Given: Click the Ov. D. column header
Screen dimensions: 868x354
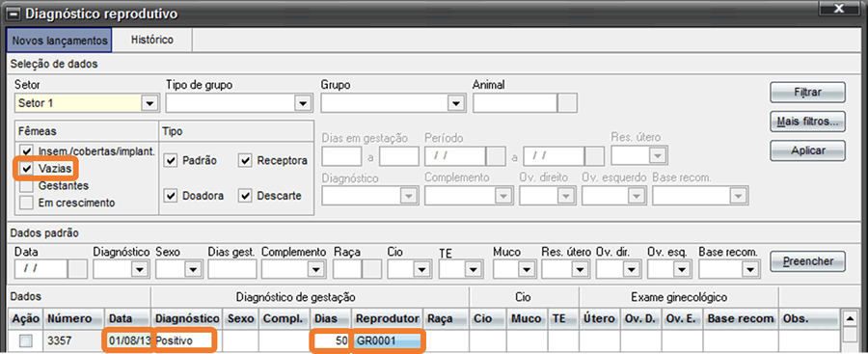Looking at the screenshot, I should tap(639, 318).
